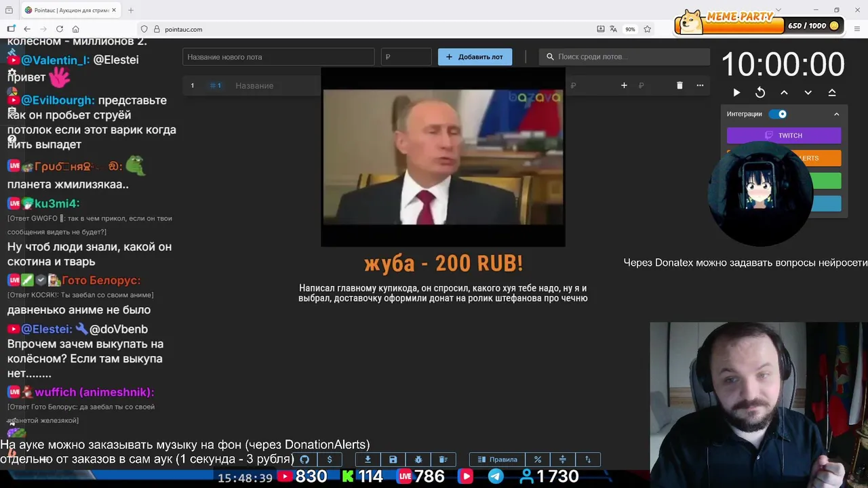Click the @Valentin_I chat username

click(55, 60)
